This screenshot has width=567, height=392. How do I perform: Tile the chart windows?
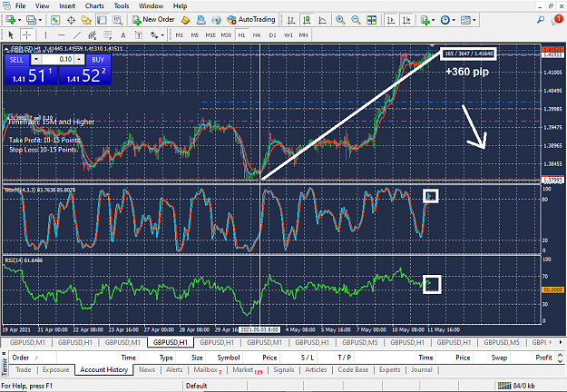(371, 20)
